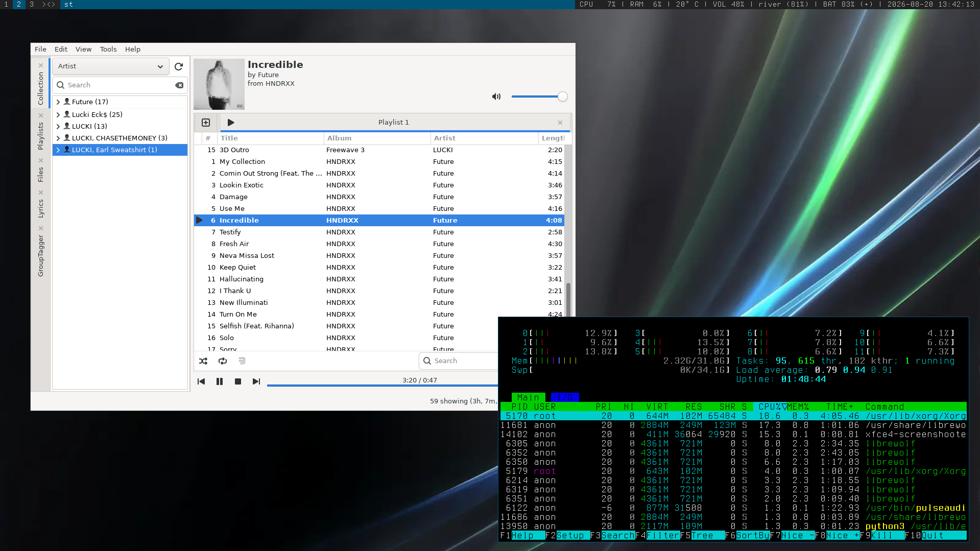980x551 pixels.
Task: Expand the Lucki Eck$ (25) artist node
Action: click(x=58, y=115)
